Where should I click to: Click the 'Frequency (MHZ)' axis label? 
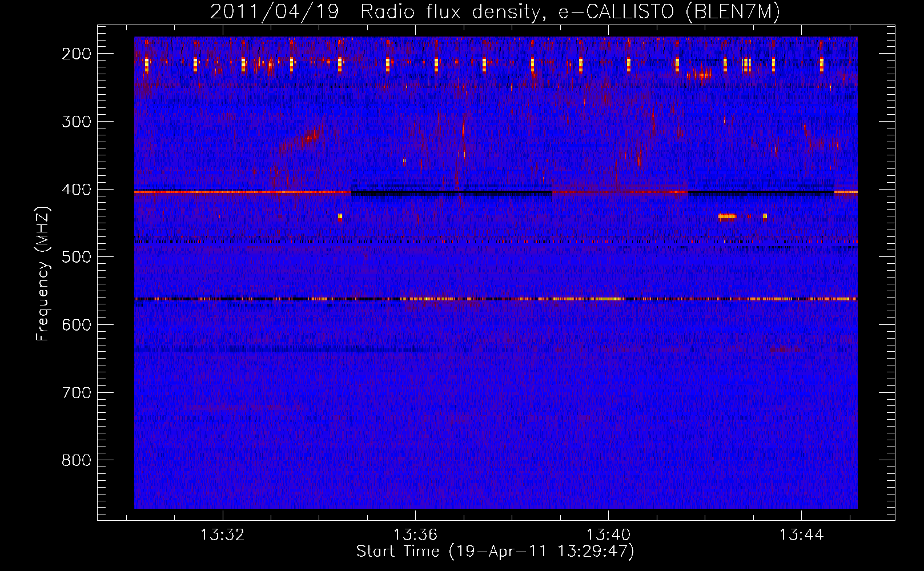click(43, 274)
